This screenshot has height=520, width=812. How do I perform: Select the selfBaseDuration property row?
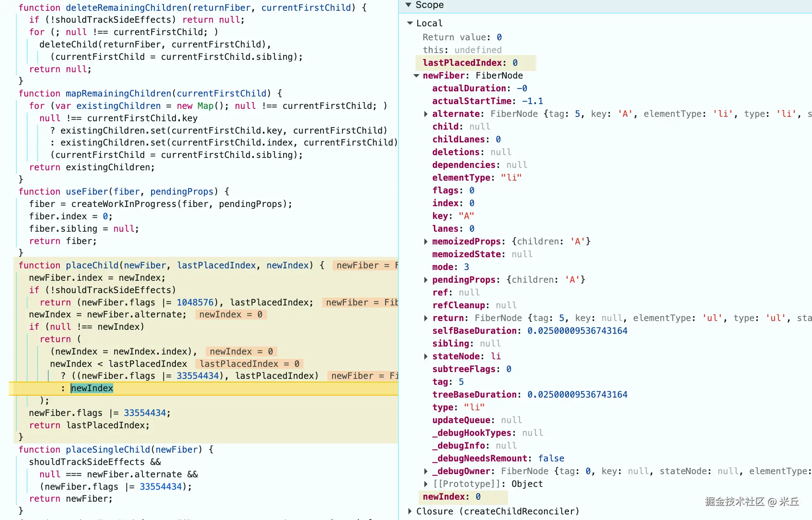(530, 331)
